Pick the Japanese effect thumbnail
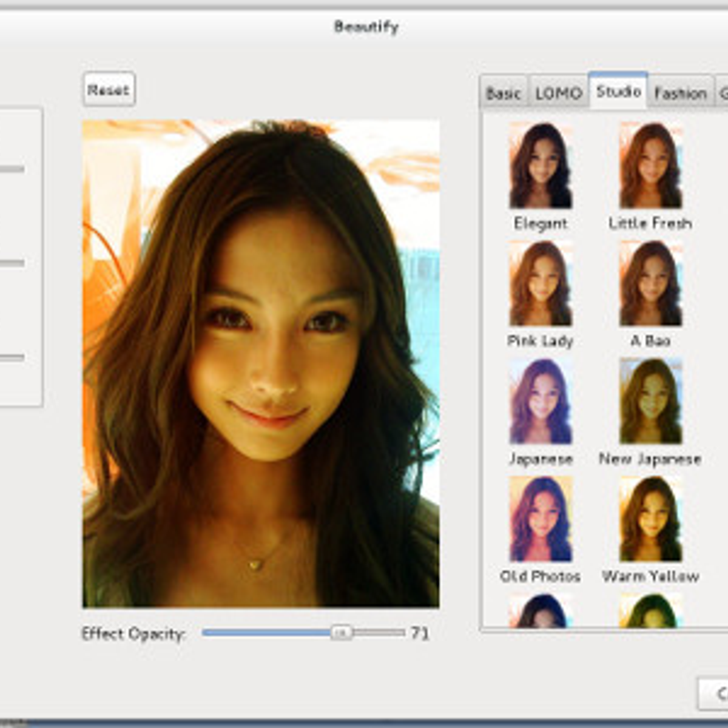This screenshot has width=728, height=728. pos(541,401)
